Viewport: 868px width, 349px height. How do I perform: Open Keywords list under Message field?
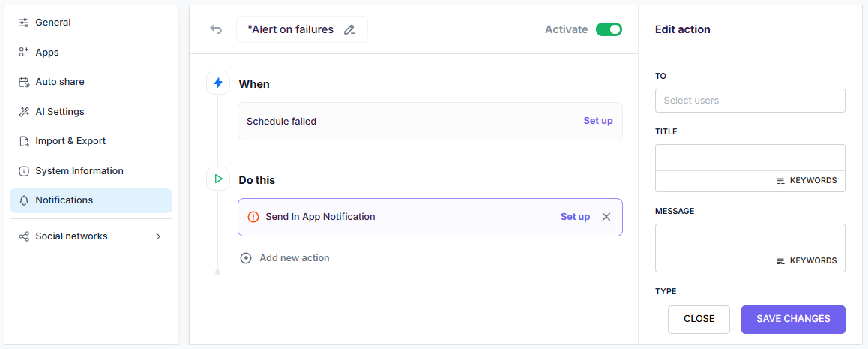(807, 261)
